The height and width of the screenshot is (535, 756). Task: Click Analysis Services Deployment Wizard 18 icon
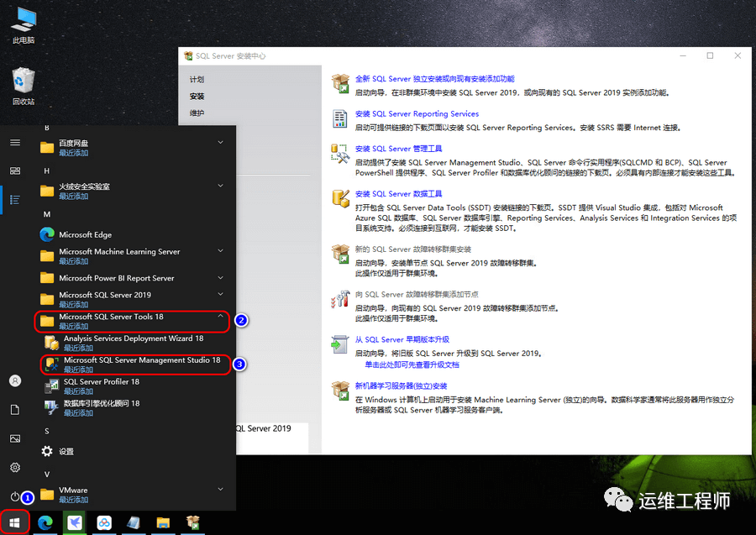[x=51, y=342]
